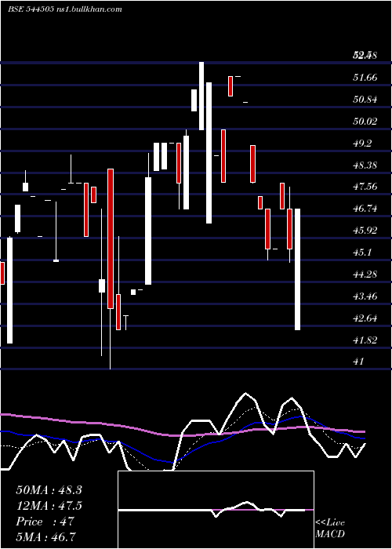The image size is (392, 549).
Task: Click the 'Price : 47' readout
Action: [45, 522]
